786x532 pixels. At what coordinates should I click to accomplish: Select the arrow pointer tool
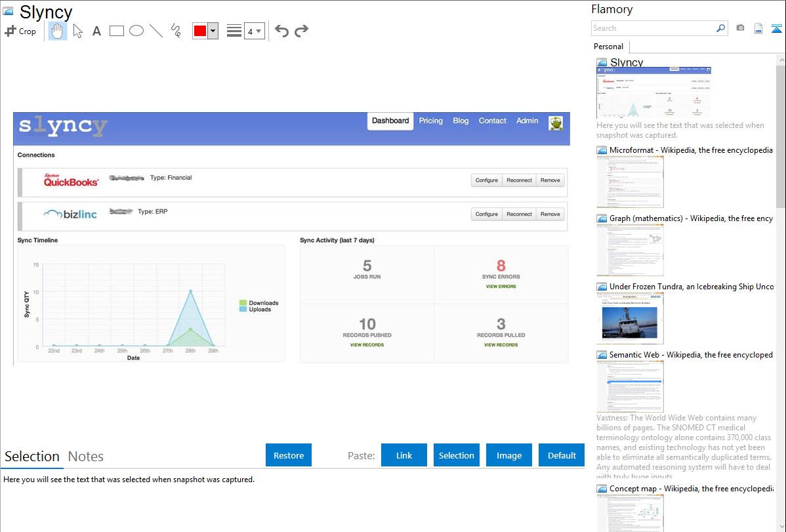tap(77, 31)
